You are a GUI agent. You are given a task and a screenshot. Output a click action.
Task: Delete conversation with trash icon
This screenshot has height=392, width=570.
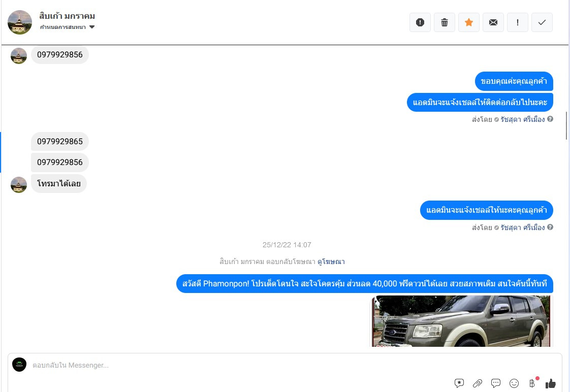tap(444, 22)
